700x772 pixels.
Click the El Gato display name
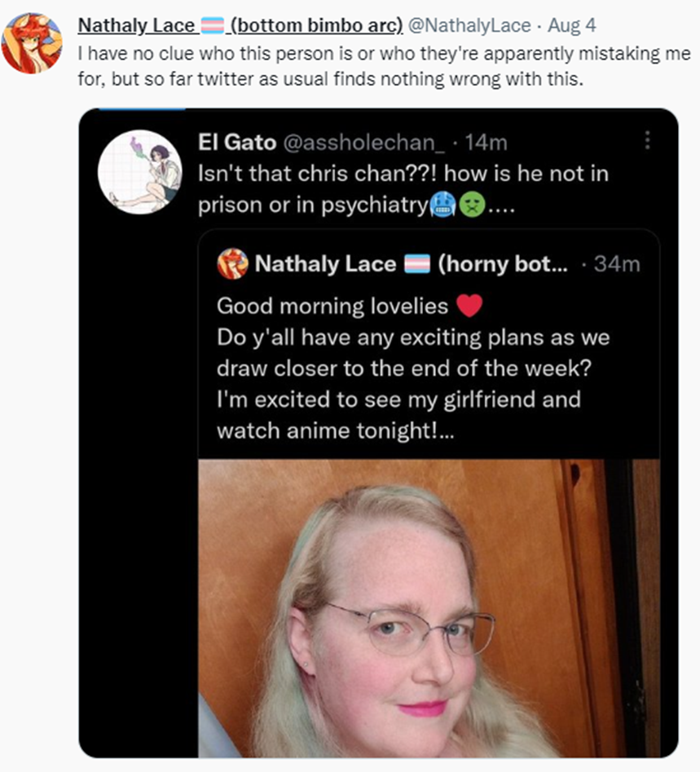click(x=237, y=143)
